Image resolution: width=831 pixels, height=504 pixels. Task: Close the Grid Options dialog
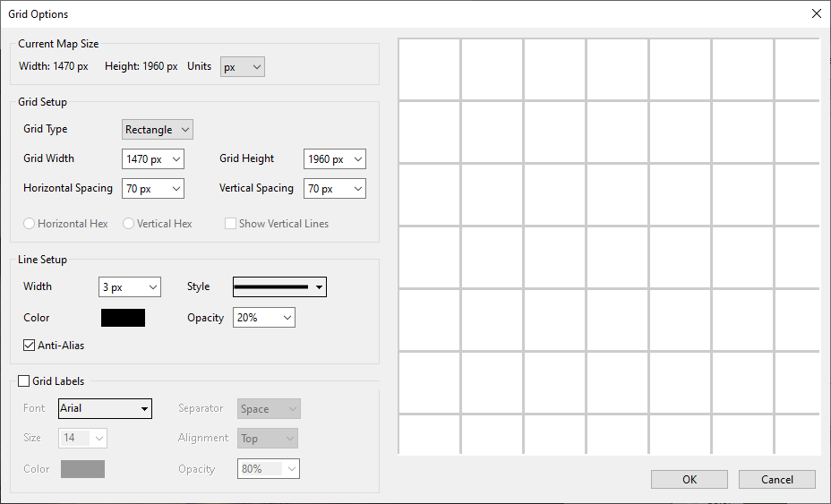pyautogui.click(x=816, y=13)
